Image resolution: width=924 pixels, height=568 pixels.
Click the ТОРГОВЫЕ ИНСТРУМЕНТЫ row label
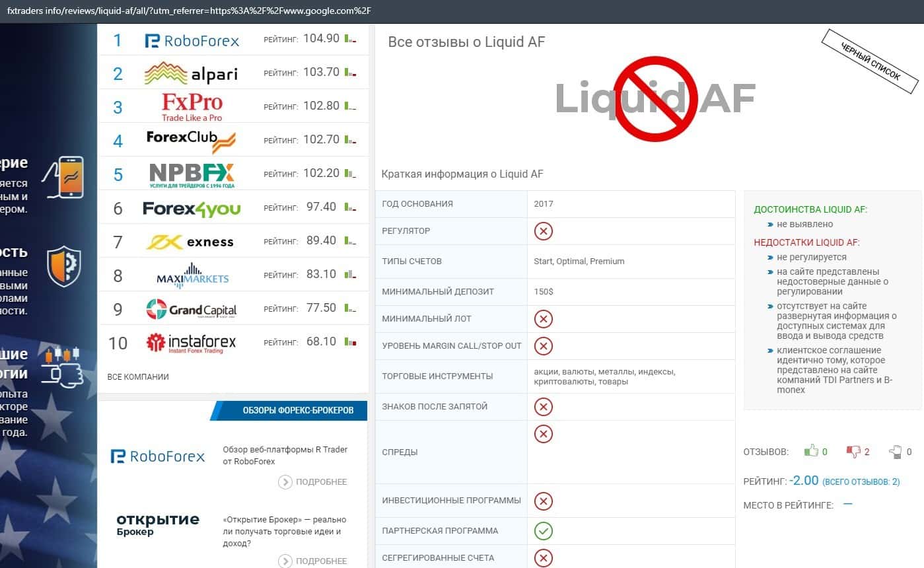[x=437, y=376]
